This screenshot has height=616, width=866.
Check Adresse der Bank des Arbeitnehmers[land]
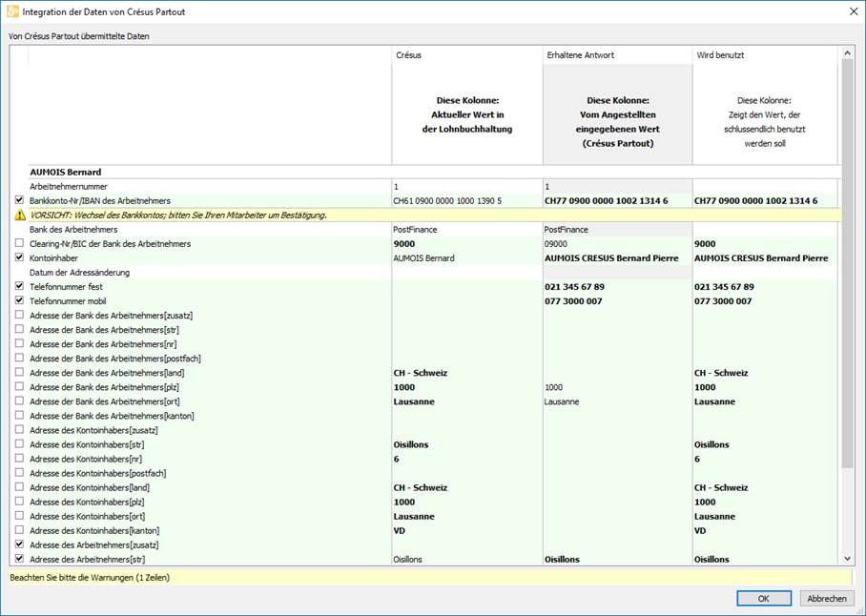click(x=19, y=372)
